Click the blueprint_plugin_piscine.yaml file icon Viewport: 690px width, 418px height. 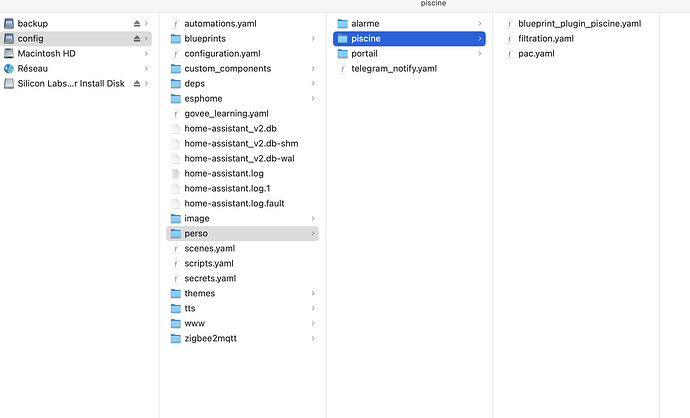509,24
